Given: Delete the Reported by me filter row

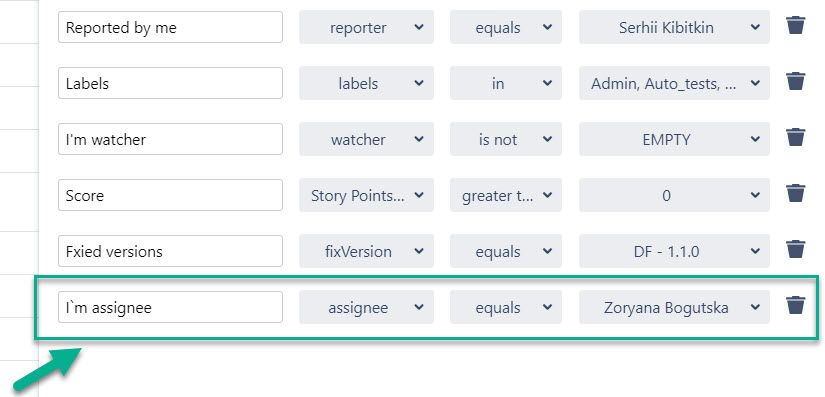Looking at the screenshot, I should (x=796, y=25).
